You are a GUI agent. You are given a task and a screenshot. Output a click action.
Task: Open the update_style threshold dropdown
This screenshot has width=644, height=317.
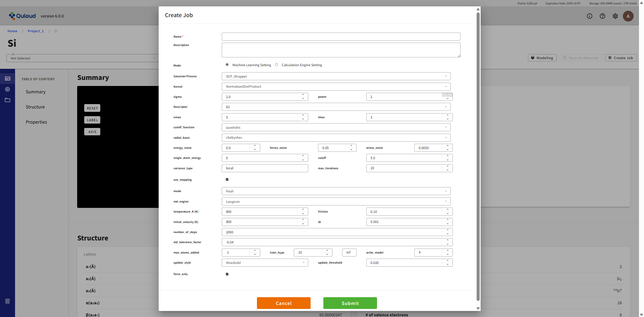tap(265, 263)
